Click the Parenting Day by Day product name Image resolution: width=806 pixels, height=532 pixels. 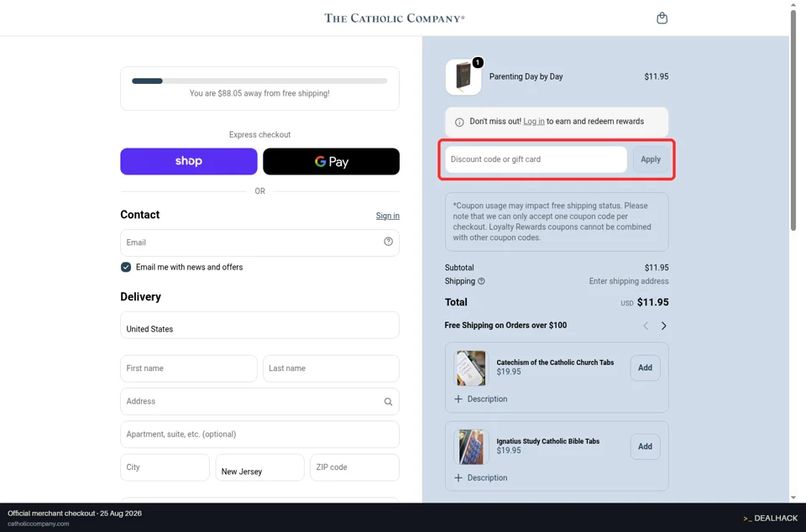coord(526,76)
